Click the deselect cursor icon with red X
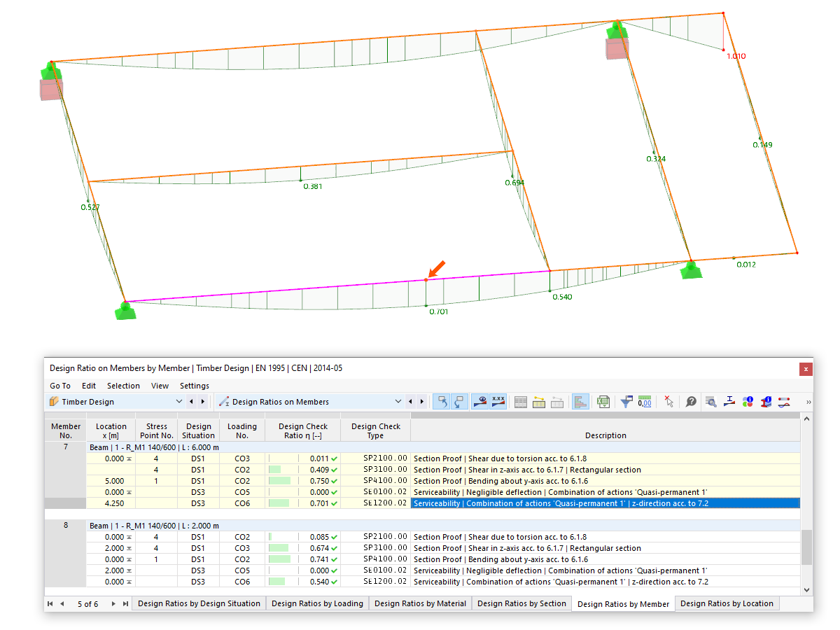The image size is (840, 630). (669, 401)
